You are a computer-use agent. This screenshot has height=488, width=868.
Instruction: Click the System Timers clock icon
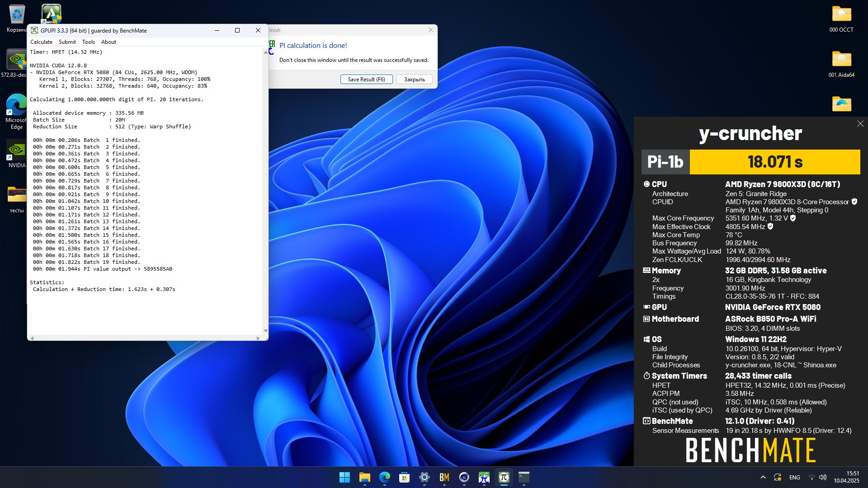(646, 375)
